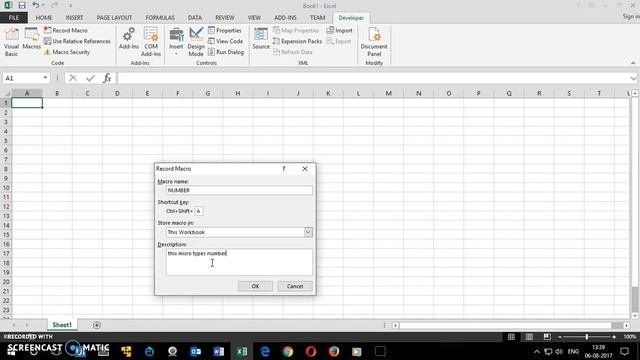The image size is (640, 360).
Task: Click the 100% zoom level
Action: click(630, 337)
